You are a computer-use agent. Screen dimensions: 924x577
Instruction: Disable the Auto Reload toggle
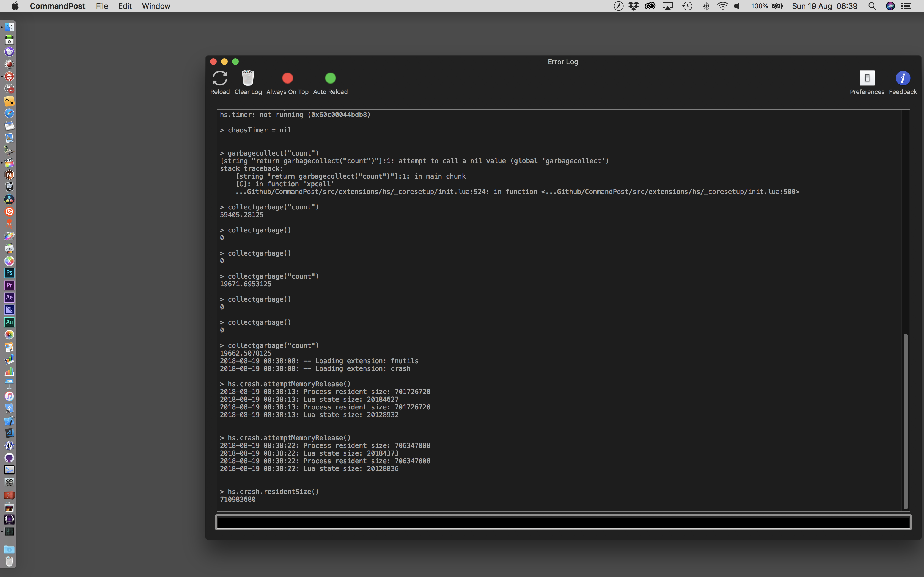(x=330, y=78)
